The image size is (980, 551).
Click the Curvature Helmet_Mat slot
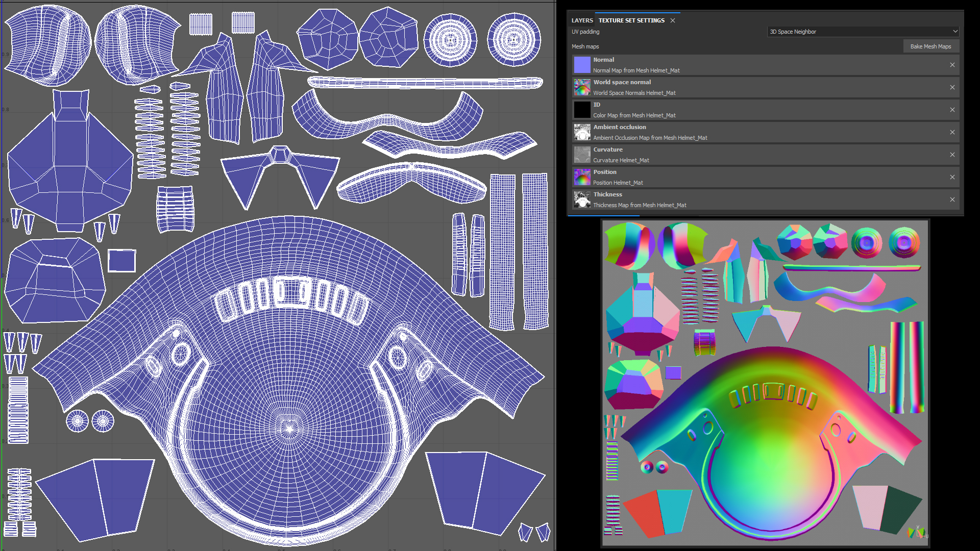(621, 160)
